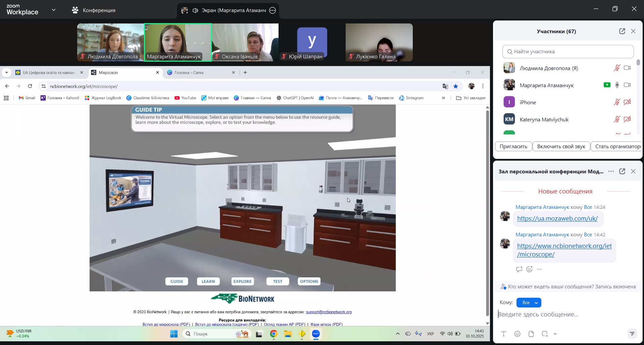Click the send message arrow icon
This screenshot has height=345, width=644.
pos(632,334)
